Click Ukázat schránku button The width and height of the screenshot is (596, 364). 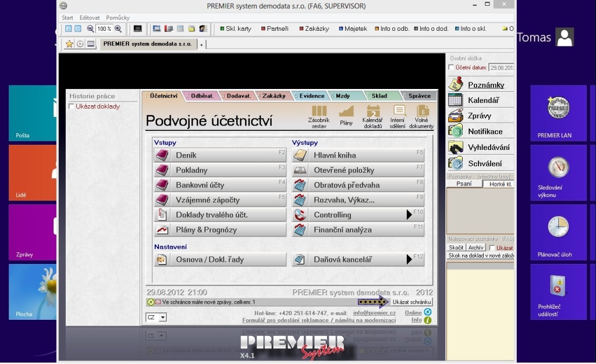[411, 302]
